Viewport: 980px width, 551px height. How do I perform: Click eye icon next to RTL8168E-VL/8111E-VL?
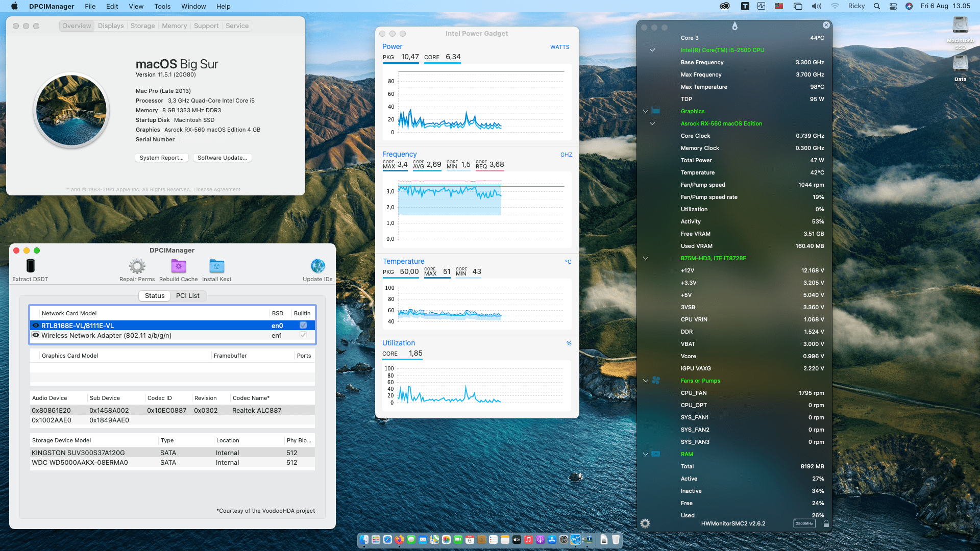pyautogui.click(x=36, y=325)
